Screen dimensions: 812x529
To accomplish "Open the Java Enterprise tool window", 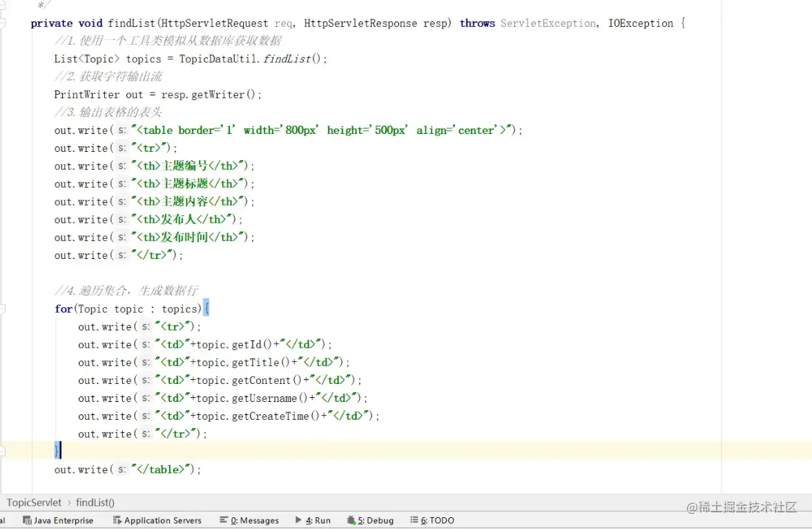I will click(58, 520).
